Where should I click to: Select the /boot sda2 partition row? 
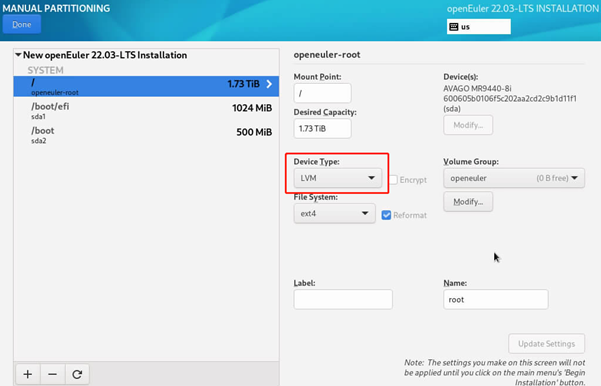click(146, 135)
